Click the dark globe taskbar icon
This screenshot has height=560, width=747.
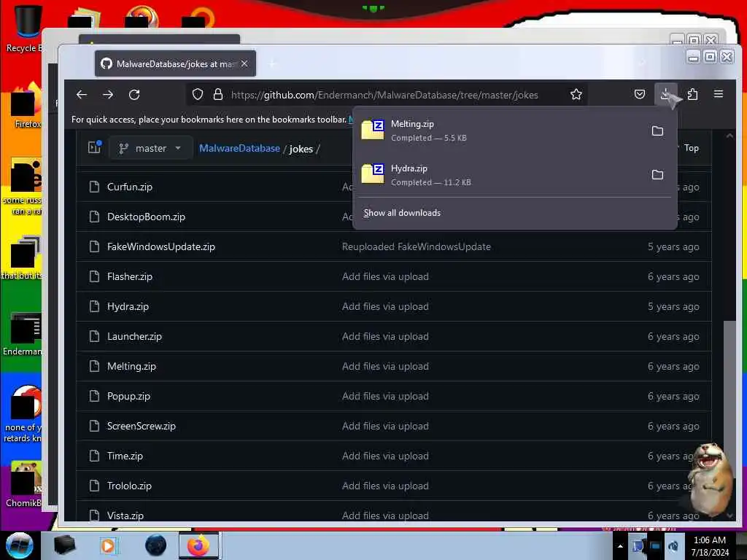(155, 545)
